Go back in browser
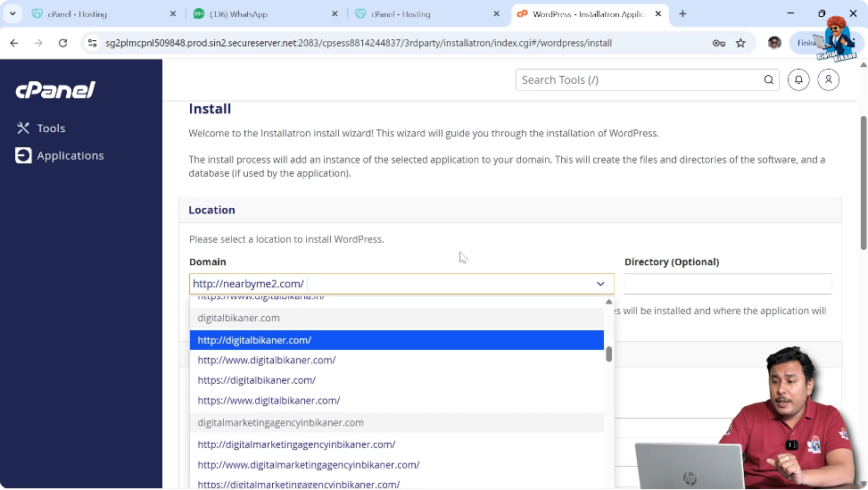Screen dimensions: 868x490 14,43
